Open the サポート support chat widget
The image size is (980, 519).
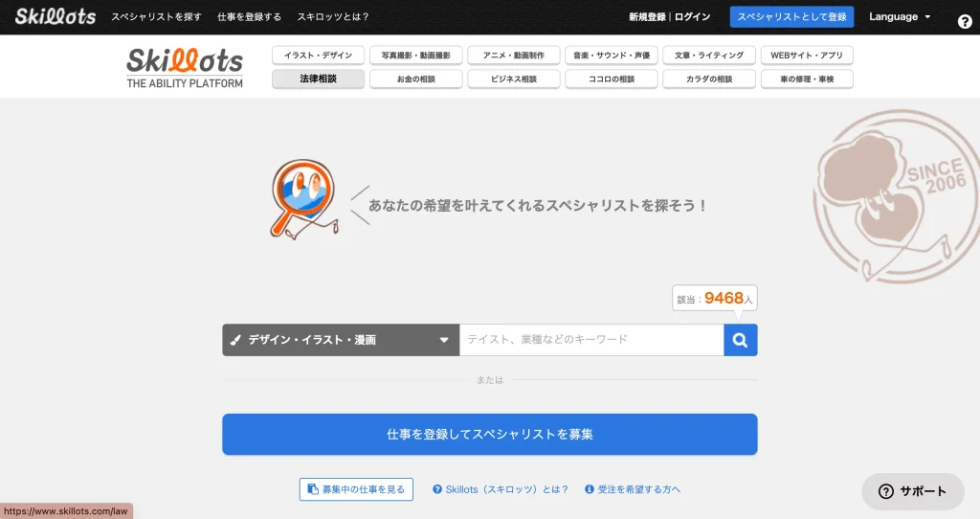[x=913, y=491]
